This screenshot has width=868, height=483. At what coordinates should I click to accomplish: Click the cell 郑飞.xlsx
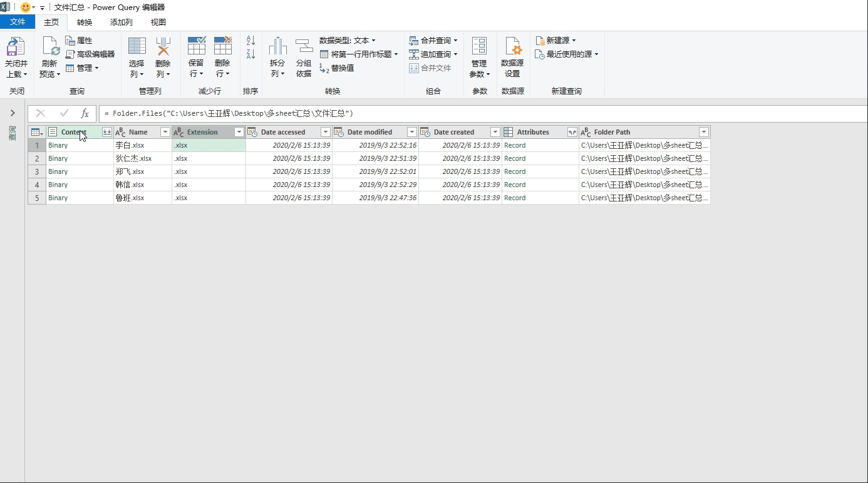tap(143, 171)
